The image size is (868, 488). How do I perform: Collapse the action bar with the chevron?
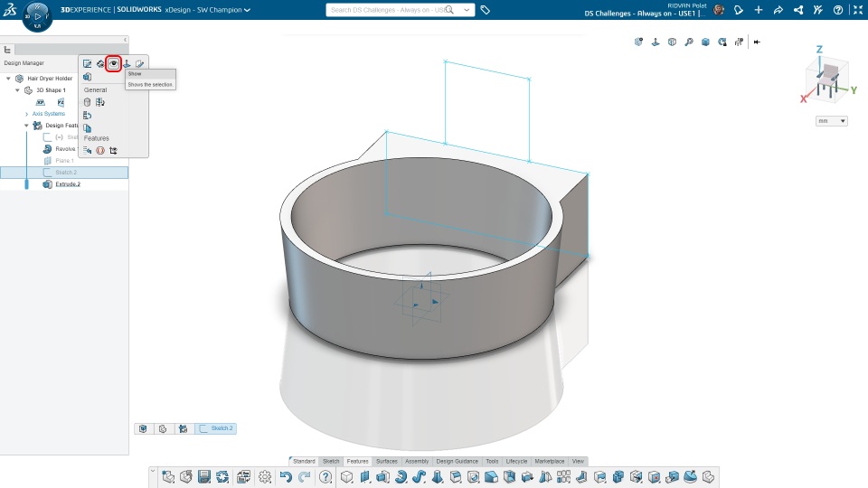click(x=153, y=472)
